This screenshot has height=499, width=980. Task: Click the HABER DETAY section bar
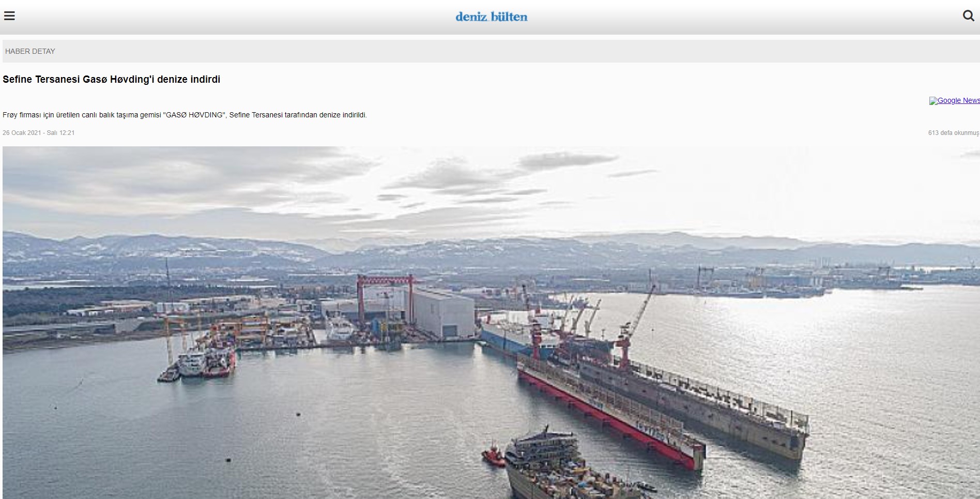[x=491, y=51]
